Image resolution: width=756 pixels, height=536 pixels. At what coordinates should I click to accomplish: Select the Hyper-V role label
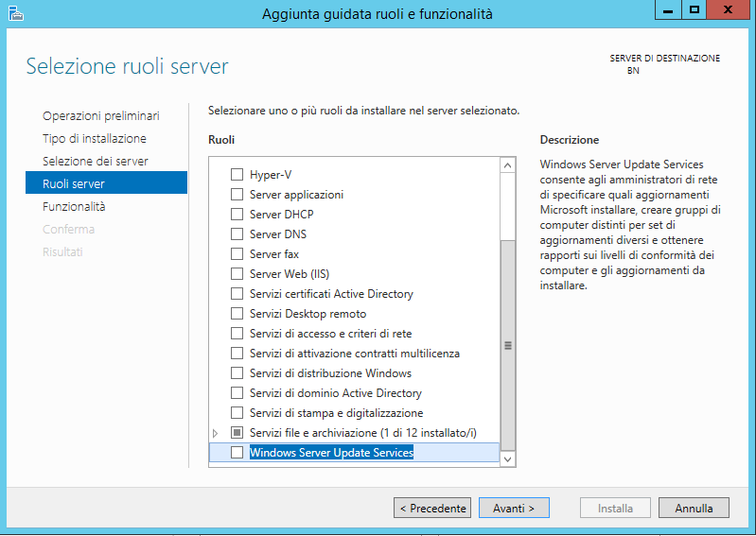point(271,175)
